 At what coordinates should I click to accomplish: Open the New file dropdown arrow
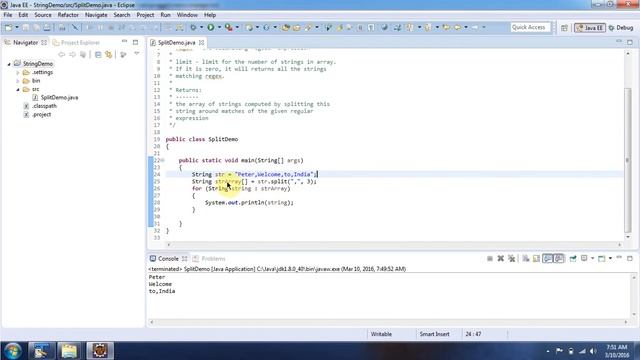click(x=17, y=27)
